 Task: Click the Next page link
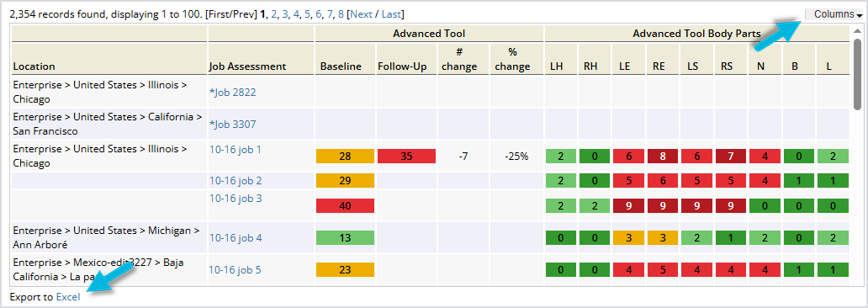[x=361, y=14]
